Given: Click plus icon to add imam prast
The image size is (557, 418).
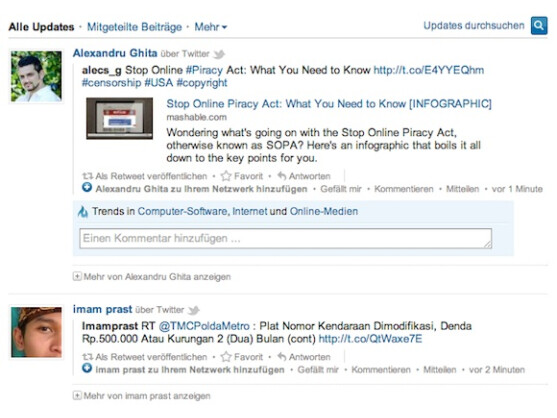Looking at the screenshot, I should pyautogui.click(x=87, y=368).
